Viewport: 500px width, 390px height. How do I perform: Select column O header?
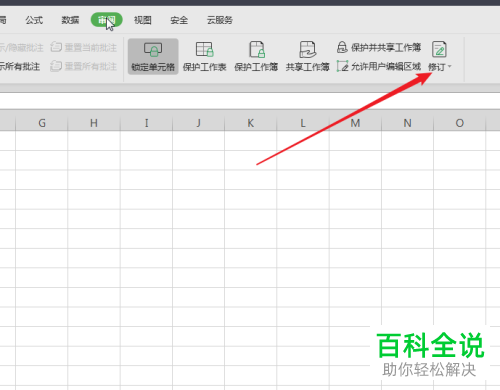click(x=460, y=123)
